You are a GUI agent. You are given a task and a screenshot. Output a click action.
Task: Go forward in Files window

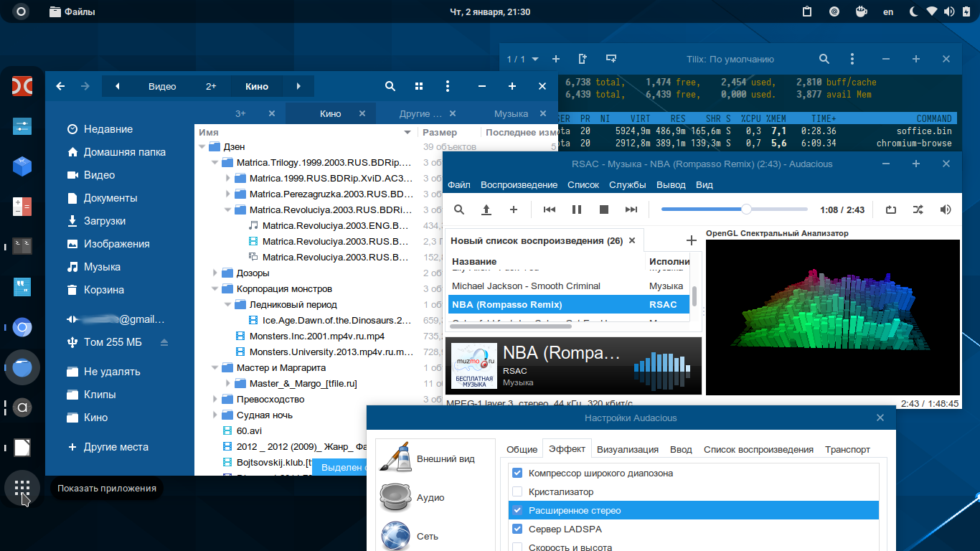pos(85,86)
